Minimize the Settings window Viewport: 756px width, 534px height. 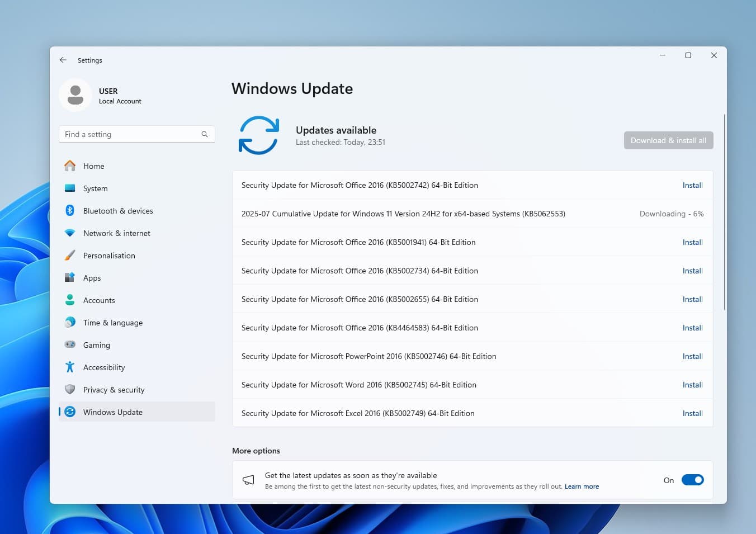[663, 55]
